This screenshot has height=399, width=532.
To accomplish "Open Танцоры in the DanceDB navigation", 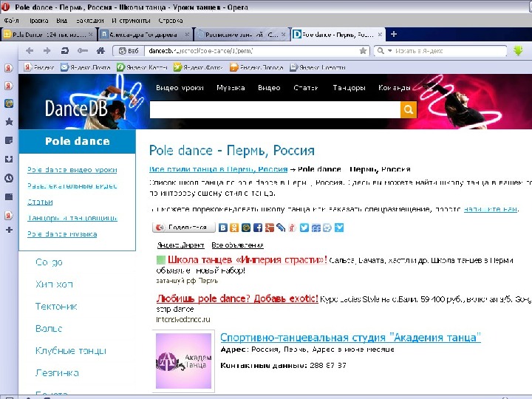I will [x=349, y=88].
